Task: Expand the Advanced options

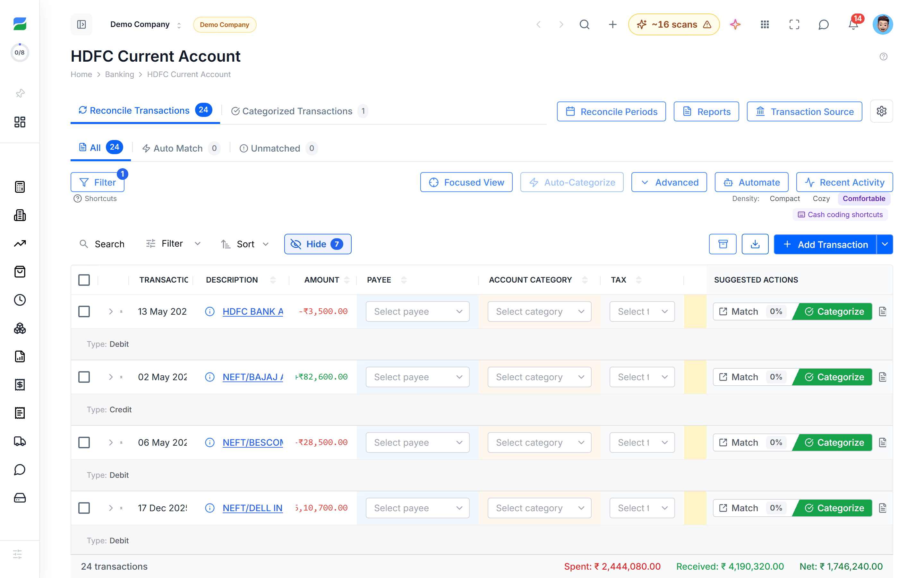Action: coord(669,182)
